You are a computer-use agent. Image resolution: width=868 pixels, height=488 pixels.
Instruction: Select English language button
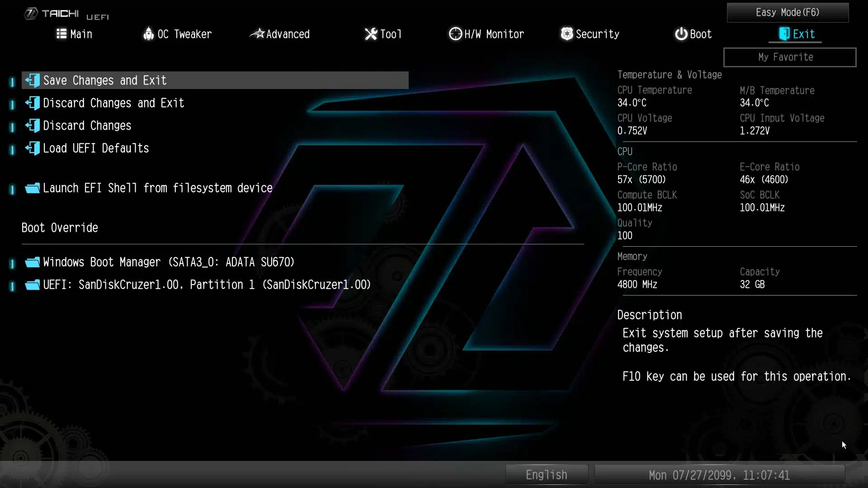click(x=547, y=475)
